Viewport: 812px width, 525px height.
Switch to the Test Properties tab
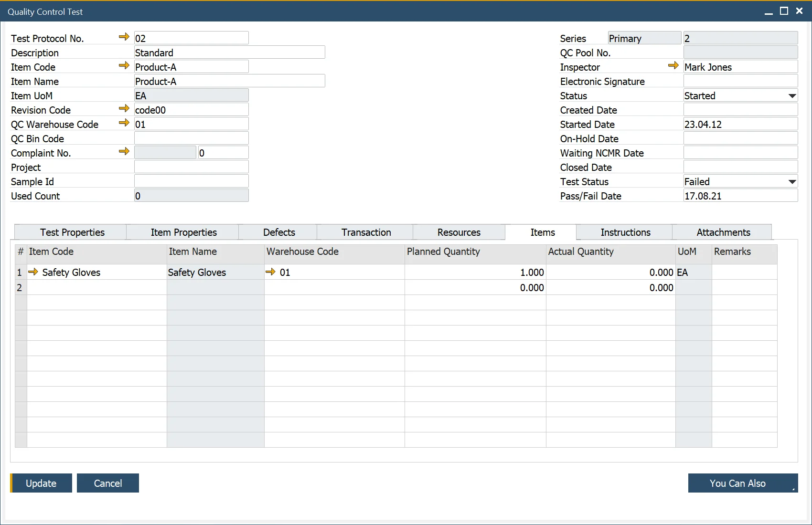click(72, 232)
